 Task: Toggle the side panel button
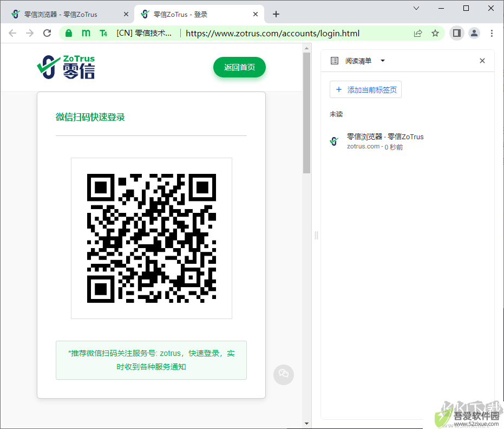pos(457,33)
